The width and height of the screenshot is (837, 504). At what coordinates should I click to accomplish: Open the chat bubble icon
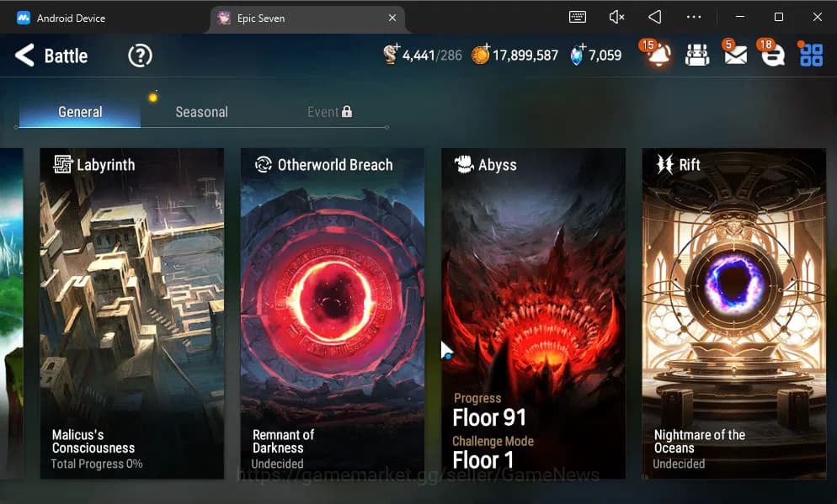point(772,56)
